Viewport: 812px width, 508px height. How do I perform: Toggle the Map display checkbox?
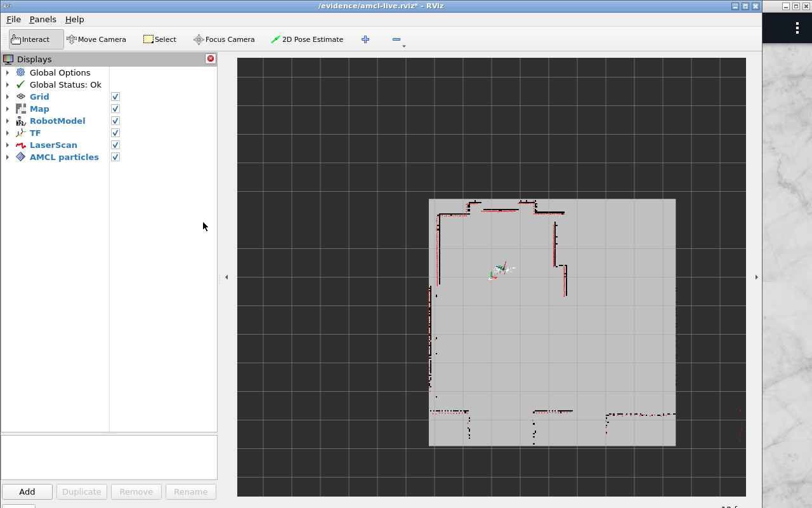[115, 109]
